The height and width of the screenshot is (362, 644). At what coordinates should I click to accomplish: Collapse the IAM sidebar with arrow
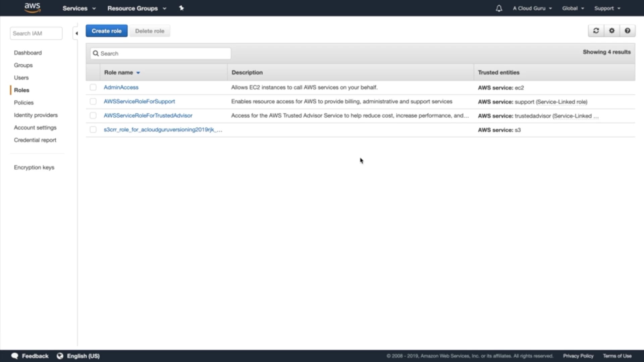point(76,34)
